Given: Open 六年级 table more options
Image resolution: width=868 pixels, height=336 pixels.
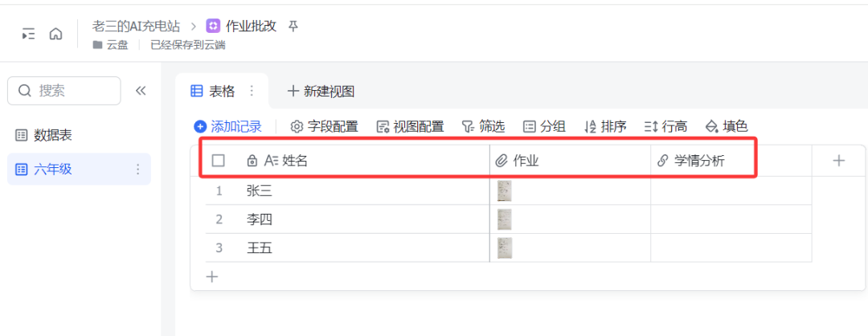Looking at the screenshot, I should pyautogui.click(x=137, y=169).
